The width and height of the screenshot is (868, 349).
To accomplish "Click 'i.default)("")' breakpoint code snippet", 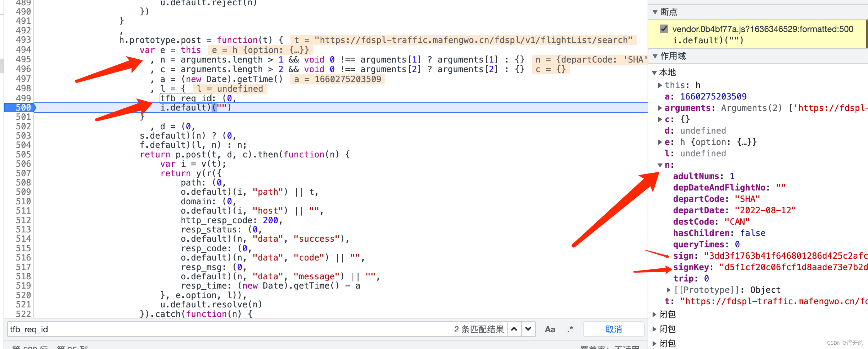I will [708, 41].
